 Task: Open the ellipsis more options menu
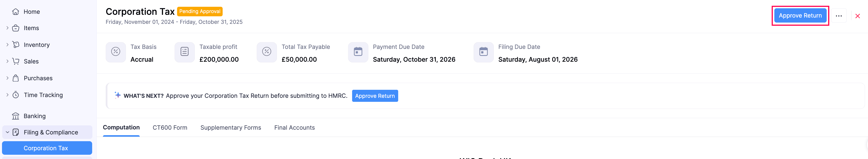point(839,16)
